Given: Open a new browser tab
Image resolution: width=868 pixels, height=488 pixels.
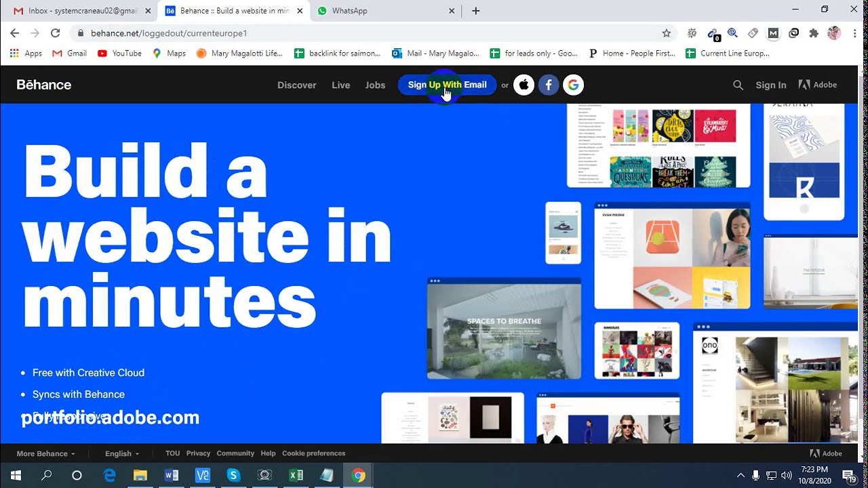Looking at the screenshot, I should click(x=476, y=11).
